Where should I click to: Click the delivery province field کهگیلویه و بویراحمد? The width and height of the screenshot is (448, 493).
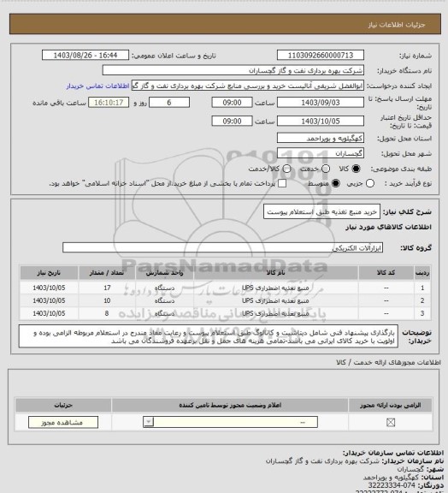click(x=321, y=138)
